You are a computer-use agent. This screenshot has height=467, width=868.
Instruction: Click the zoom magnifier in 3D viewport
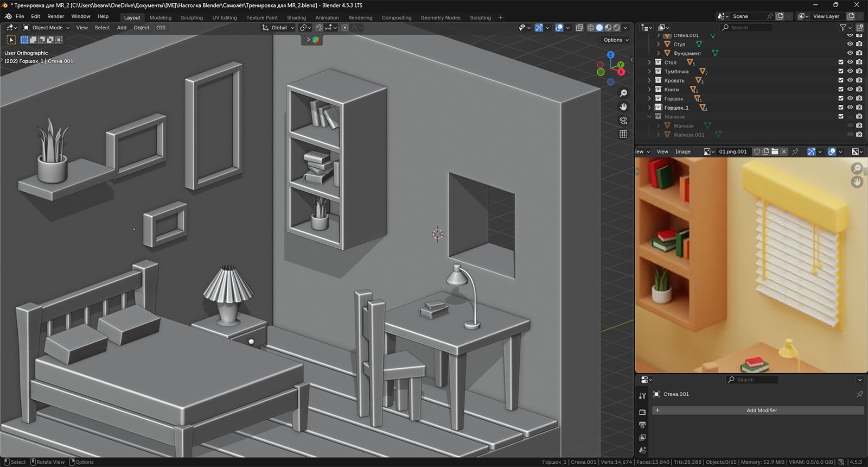[623, 93]
